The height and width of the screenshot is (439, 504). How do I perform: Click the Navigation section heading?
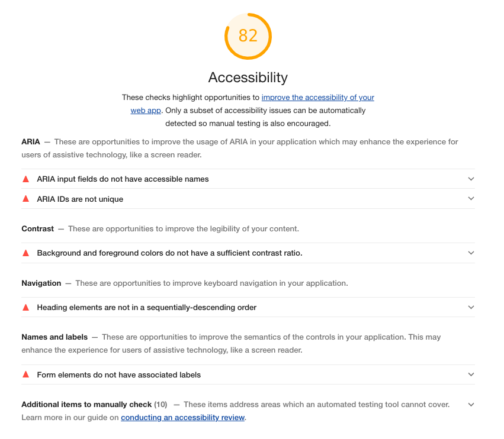point(41,283)
